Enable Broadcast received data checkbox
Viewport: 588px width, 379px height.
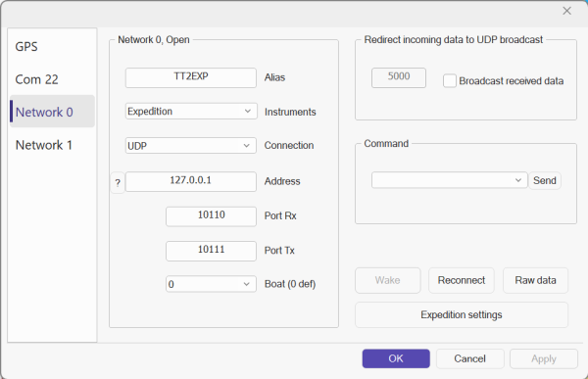tap(449, 80)
